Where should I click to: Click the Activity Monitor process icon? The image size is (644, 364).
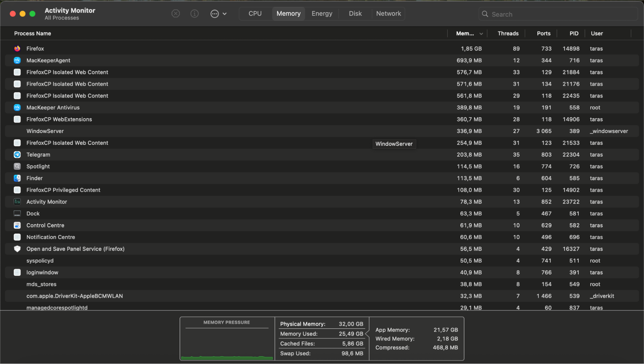tap(17, 202)
